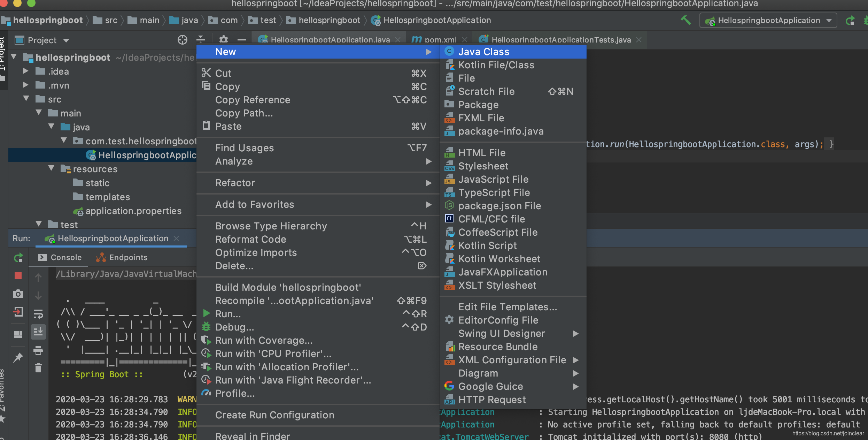Click the Locate/scroll-from-source target icon

(182, 40)
